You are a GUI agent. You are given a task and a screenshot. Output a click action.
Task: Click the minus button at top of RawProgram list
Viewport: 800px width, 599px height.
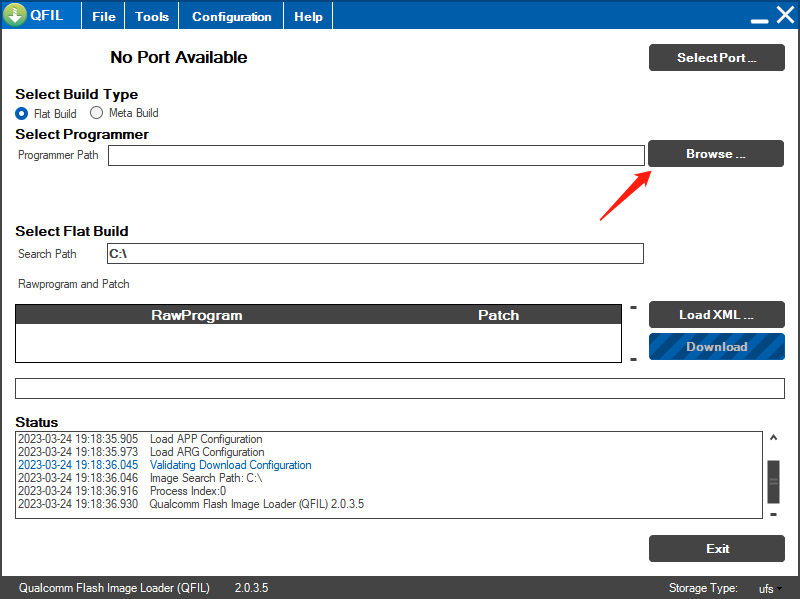pyautogui.click(x=633, y=307)
